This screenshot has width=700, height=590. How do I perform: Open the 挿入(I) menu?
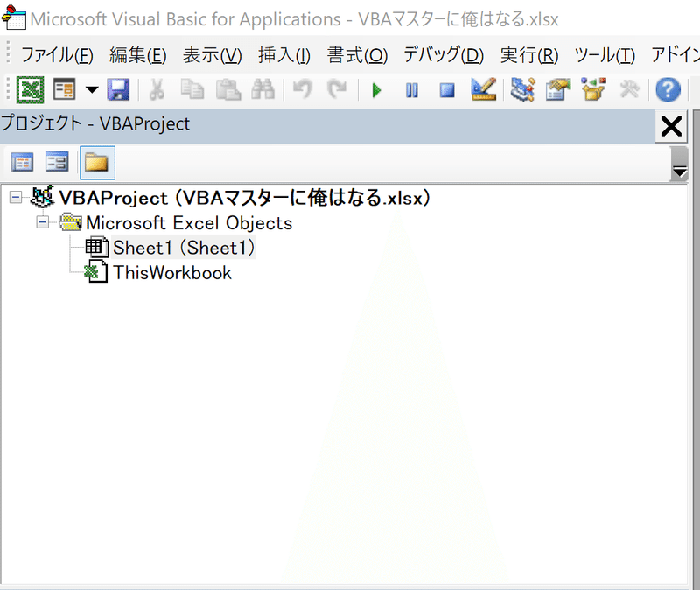(x=284, y=55)
